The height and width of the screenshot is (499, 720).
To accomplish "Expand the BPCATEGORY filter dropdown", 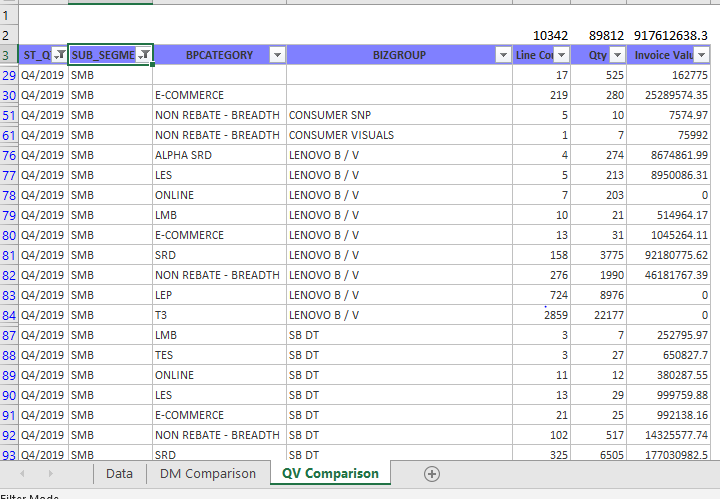I will click(x=277, y=55).
